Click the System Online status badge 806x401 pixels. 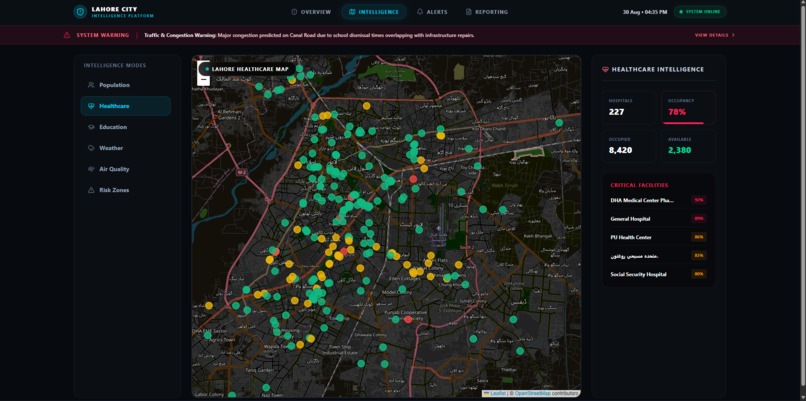pos(700,12)
